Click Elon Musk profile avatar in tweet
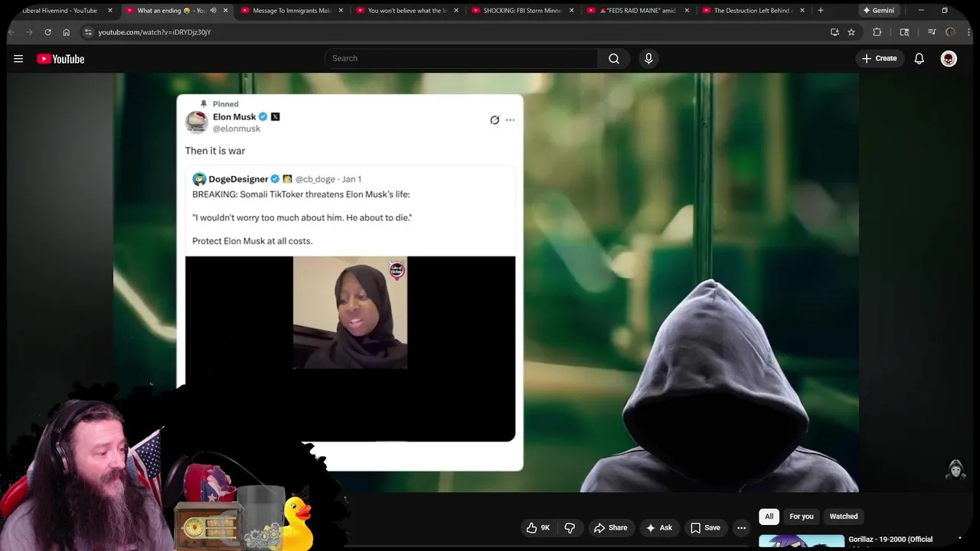The height and width of the screenshot is (551, 980). click(197, 122)
